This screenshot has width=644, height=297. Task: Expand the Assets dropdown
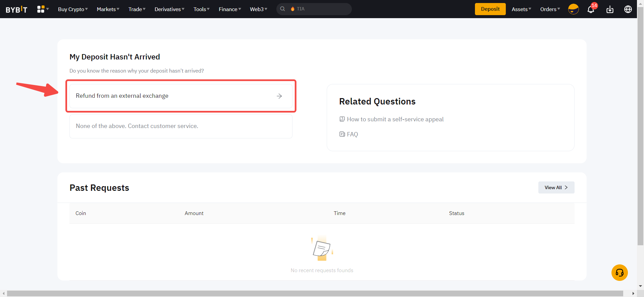click(x=521, y=9)
